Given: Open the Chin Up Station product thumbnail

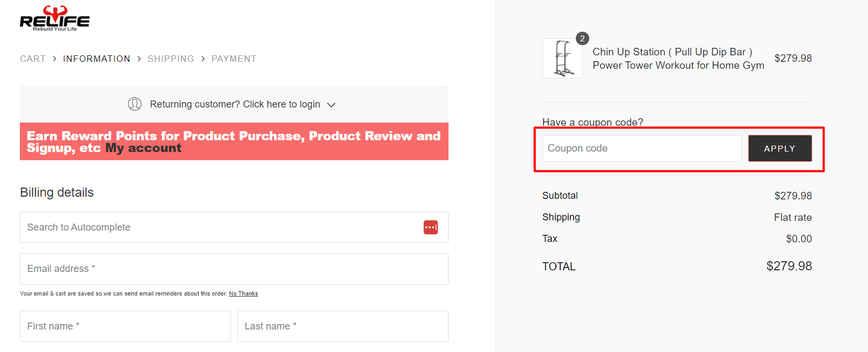Looking at the screenshot, I should 562,58.
